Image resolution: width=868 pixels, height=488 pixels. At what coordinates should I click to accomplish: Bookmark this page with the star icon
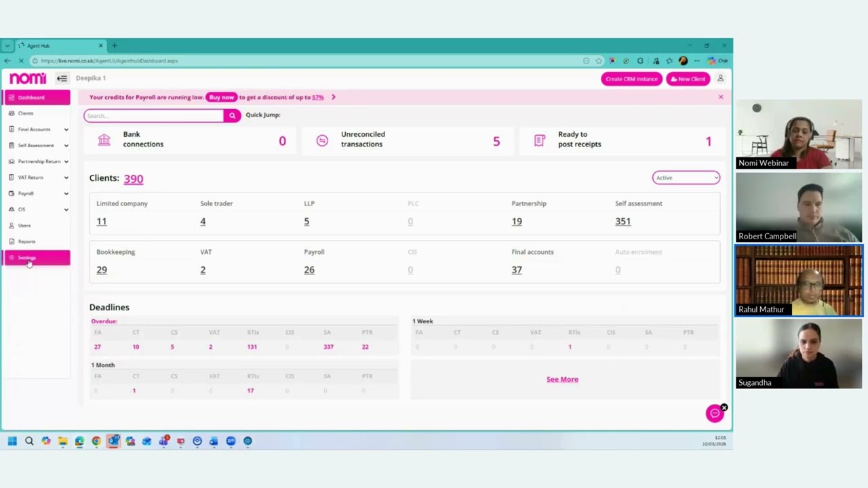click(599, 60)
